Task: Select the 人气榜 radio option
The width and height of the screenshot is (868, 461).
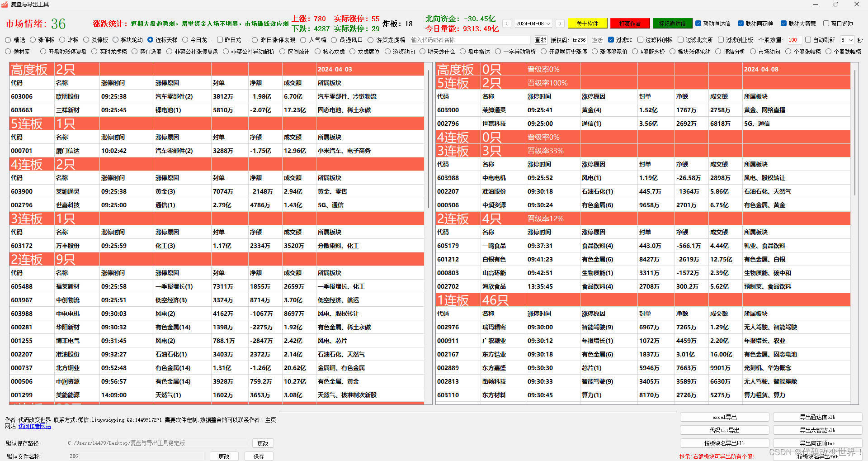Action: coord(313,40)
